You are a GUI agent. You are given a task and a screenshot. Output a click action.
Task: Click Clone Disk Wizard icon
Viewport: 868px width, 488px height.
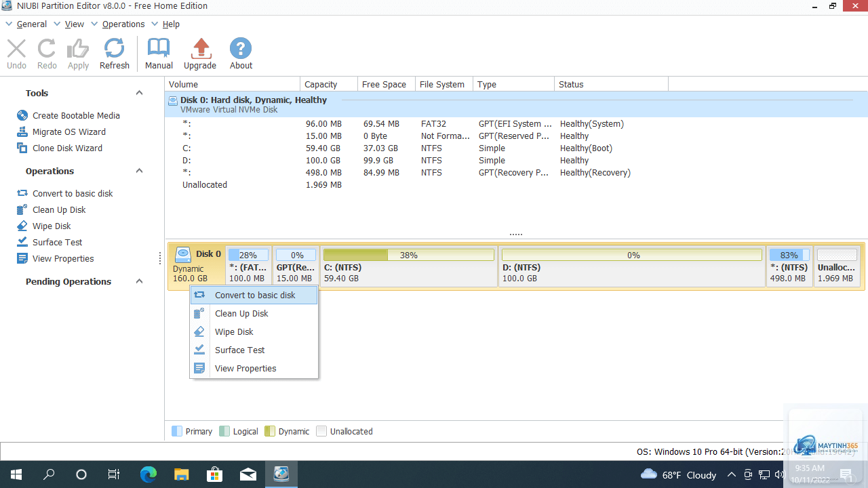click(22, 148)
